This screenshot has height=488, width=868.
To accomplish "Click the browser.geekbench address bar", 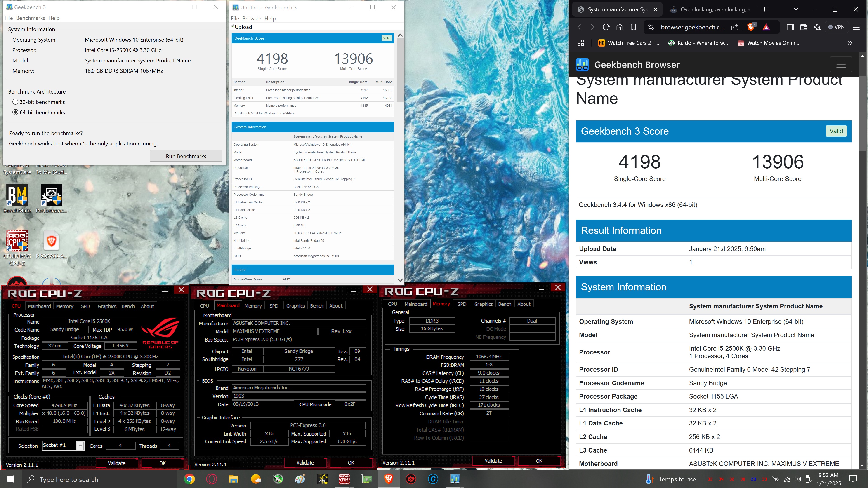I will [692, 27].
